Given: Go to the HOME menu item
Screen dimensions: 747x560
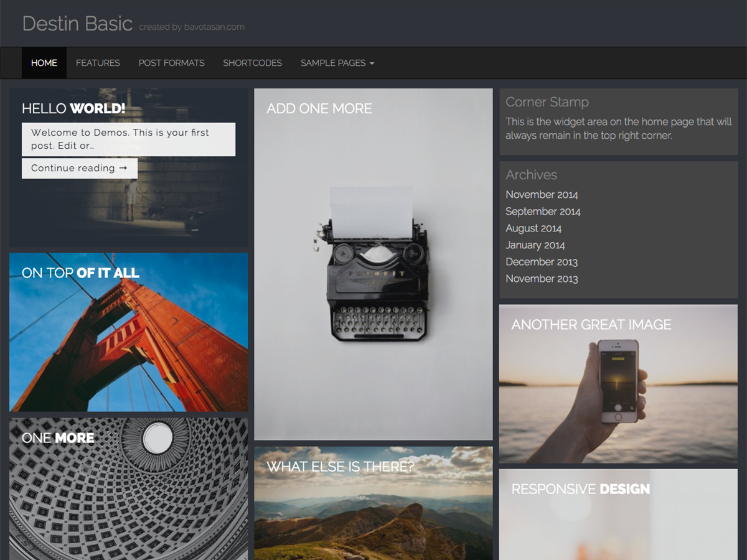Looking at the screenshot, I should pos(44,63).
